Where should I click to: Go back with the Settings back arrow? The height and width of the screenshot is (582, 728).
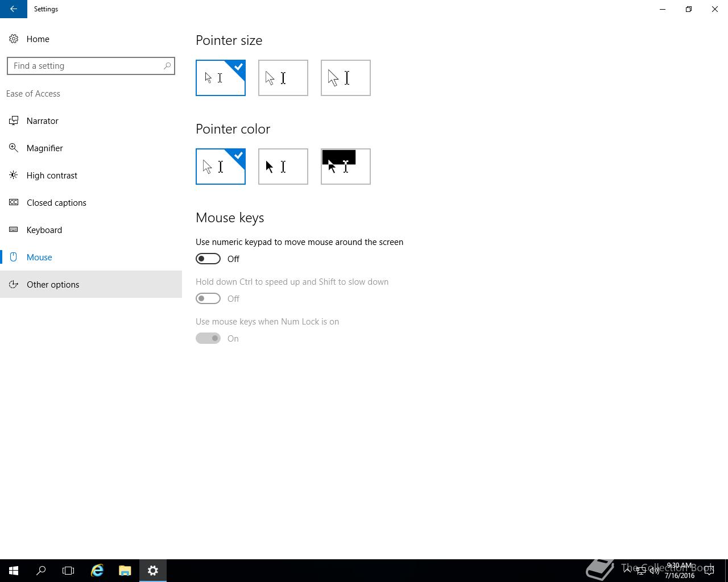(x=14, y=9)
